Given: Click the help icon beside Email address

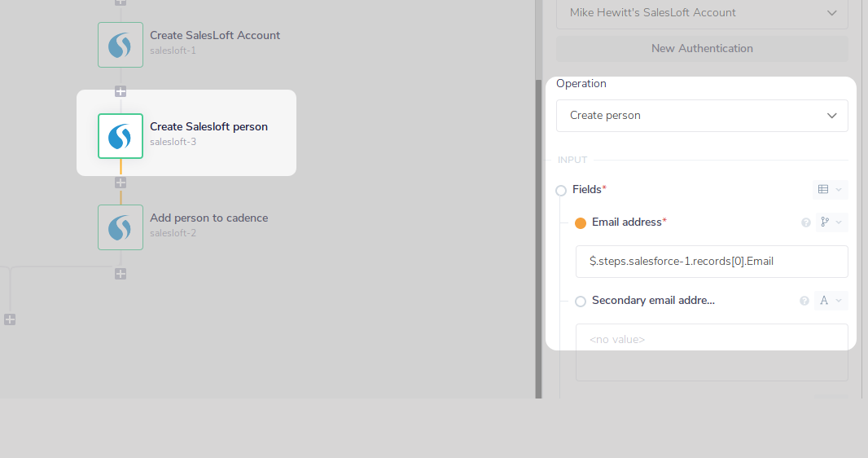Looking at the screenshot, I should tap(806, 222).
